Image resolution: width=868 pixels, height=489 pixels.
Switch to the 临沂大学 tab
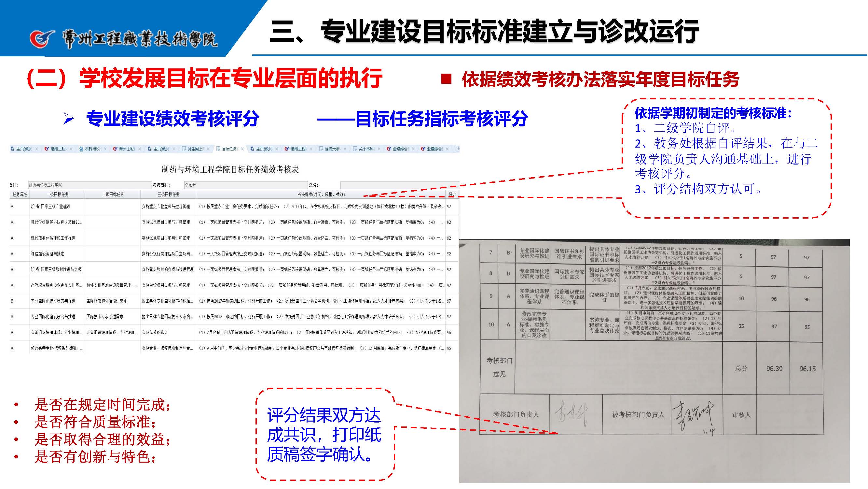point(332,149)
